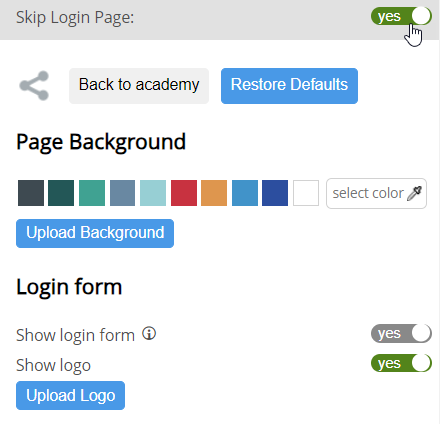The image size is (440, 424).
Task: Click Upload Background button
Action: coord(95,233)
